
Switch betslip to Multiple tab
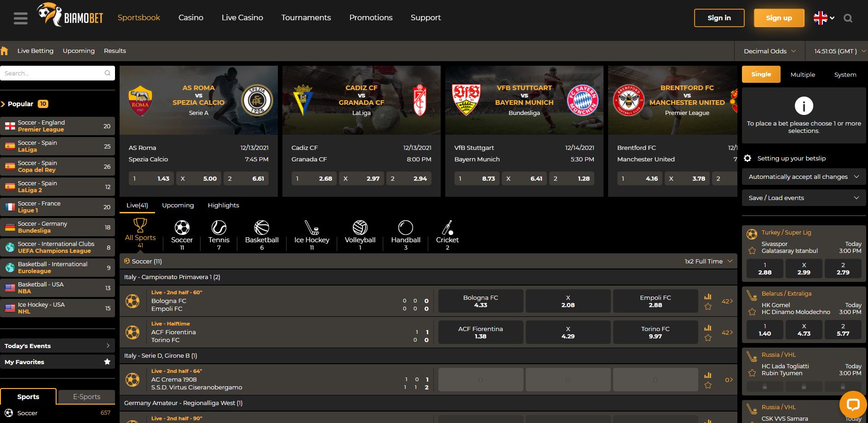[x=803, y=74]
